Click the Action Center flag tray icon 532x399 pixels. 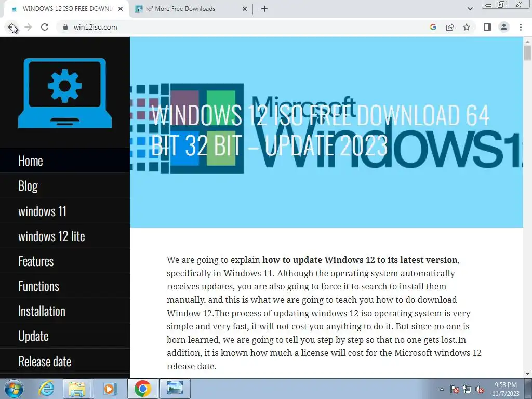(x=455, y=389)
